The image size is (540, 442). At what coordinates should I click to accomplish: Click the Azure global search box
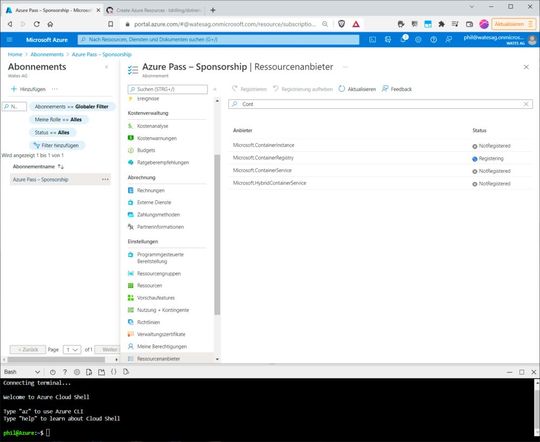click(218, 40)
